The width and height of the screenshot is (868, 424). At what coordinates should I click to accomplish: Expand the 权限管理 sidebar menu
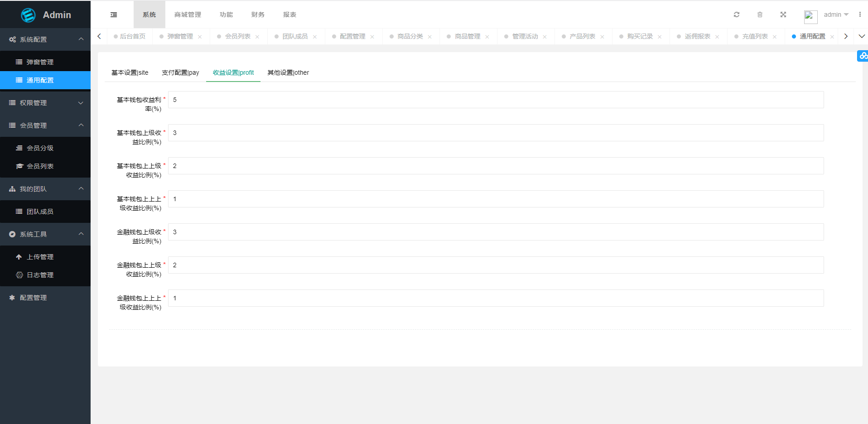[45, 103]
